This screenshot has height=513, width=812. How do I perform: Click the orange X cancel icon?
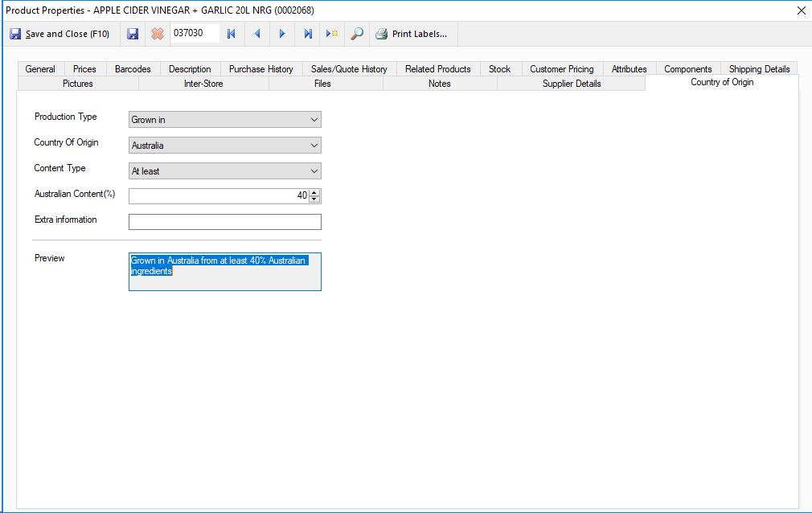pyautogui.click(x=158, y=35)
